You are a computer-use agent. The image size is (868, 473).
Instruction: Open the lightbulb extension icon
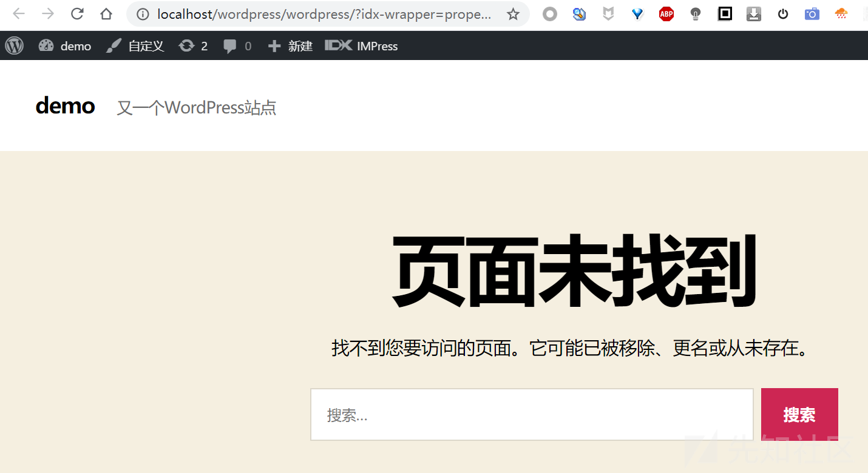(696, 14)
